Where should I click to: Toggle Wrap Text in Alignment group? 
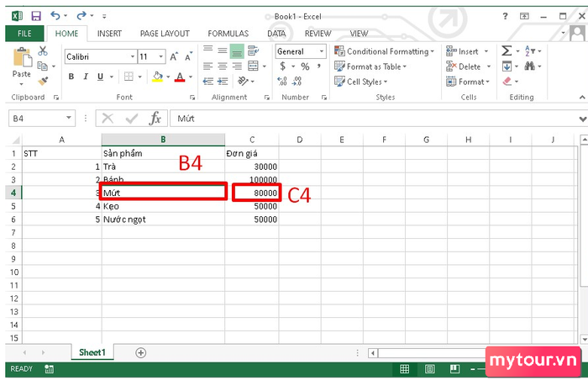click(x=253, y=50)
